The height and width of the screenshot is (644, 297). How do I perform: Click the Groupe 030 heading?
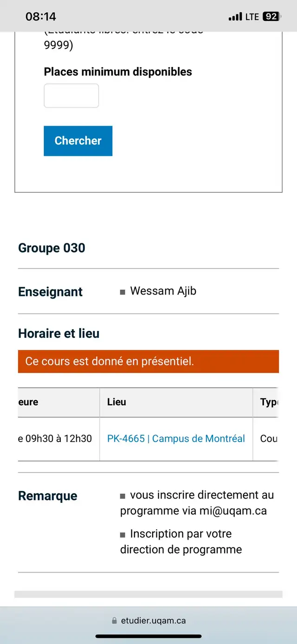coord(52,248)
